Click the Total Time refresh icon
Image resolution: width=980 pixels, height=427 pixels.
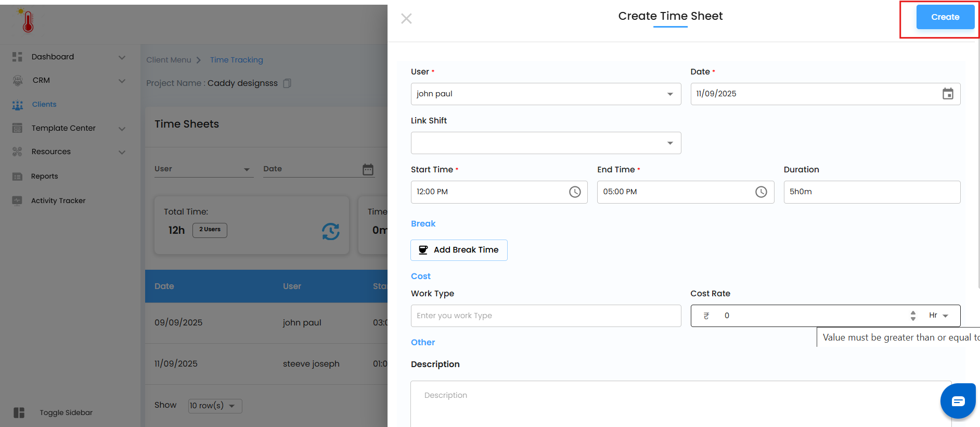[330, 231]
